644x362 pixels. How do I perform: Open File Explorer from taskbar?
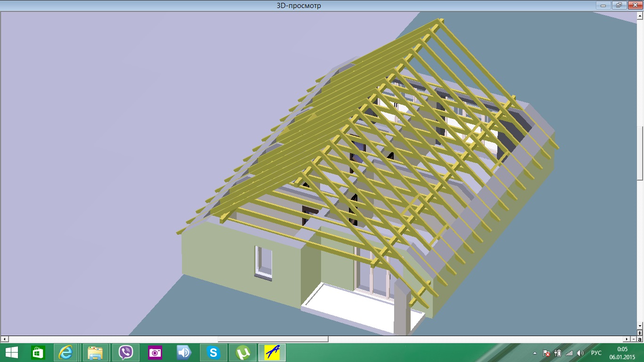[x=96, y=353]
